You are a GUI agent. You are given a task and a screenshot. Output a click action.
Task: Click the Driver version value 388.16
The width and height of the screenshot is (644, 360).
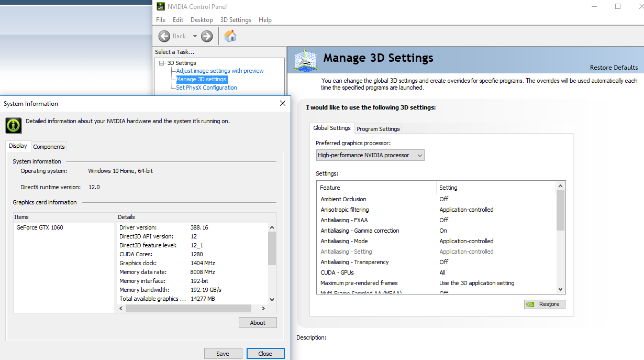tap(199, 227)
